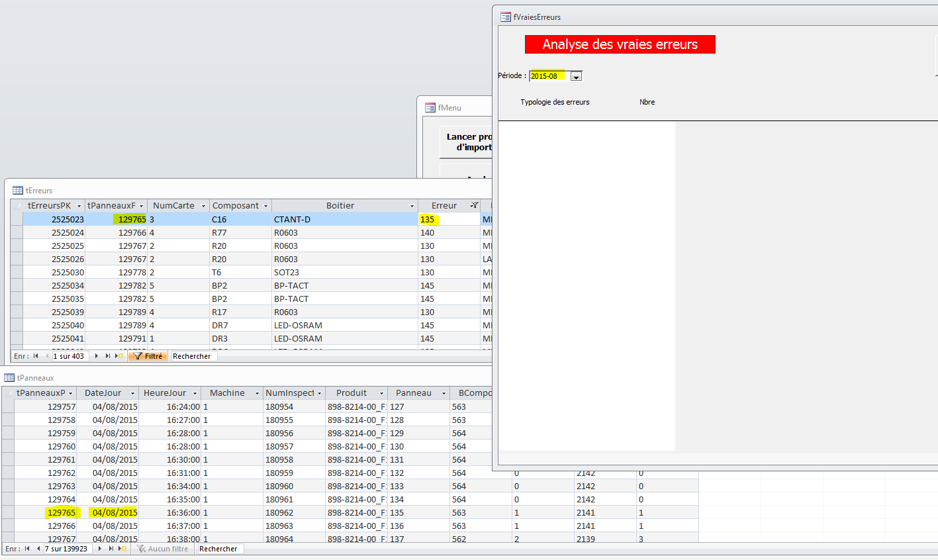This screenshot has width=938, height=560.
Task: Open Composant column dropdown arrow
Action: 265,206
